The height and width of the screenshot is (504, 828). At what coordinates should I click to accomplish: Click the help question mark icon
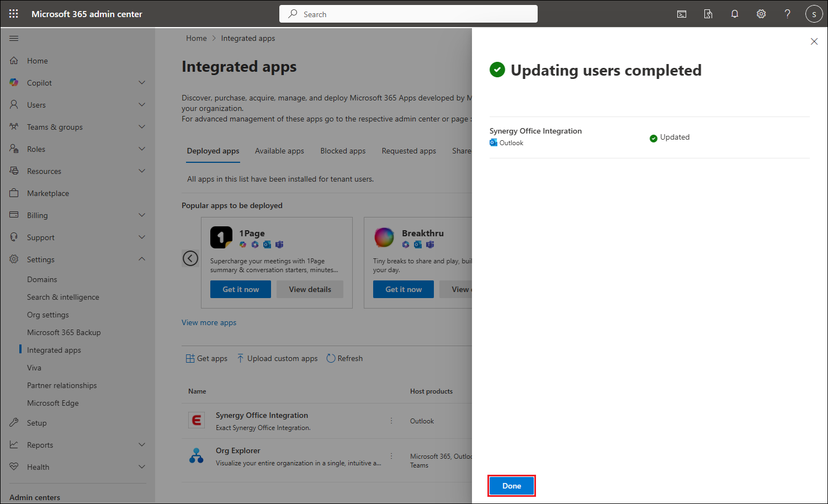coord(788,14)
